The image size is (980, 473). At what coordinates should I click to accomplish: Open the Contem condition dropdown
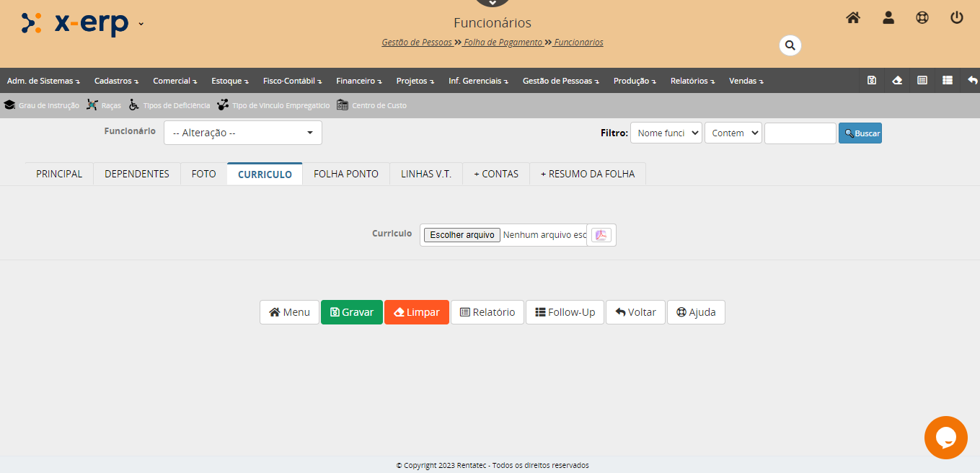point(733,133)
